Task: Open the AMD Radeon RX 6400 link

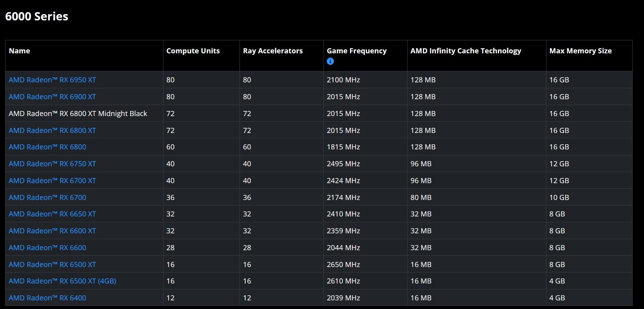Action: tap(47, 298)
